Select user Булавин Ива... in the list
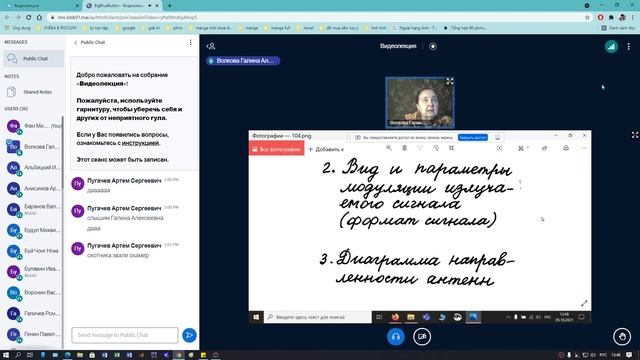 tap(33, 272)
